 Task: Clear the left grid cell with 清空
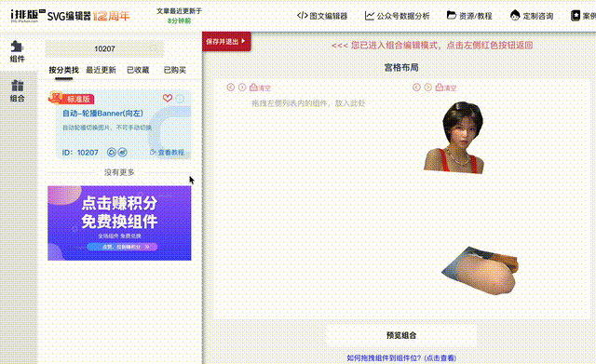pyautogui.click(x=261, y=88)
